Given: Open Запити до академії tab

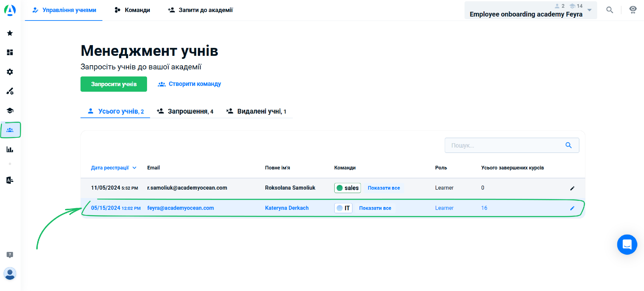Looking at the screenshot, I should pyautogui.click(x=200, y=10).
